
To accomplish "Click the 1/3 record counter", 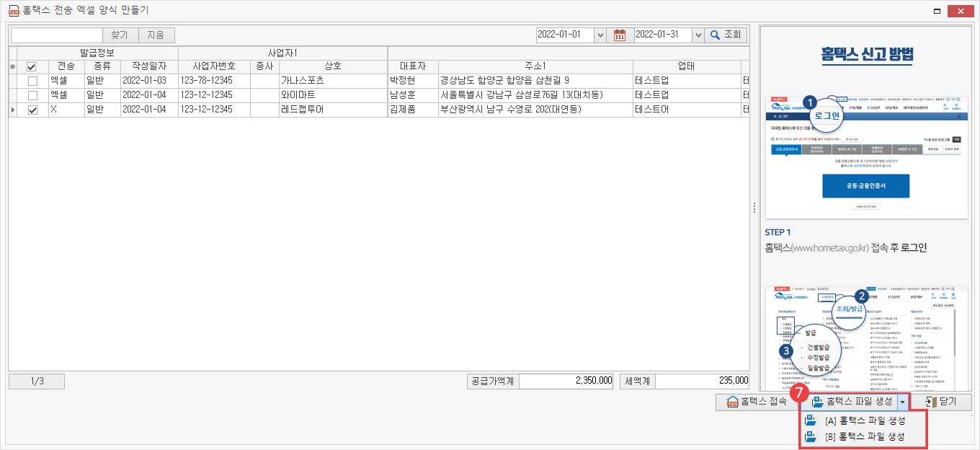I will coord(37,381).
